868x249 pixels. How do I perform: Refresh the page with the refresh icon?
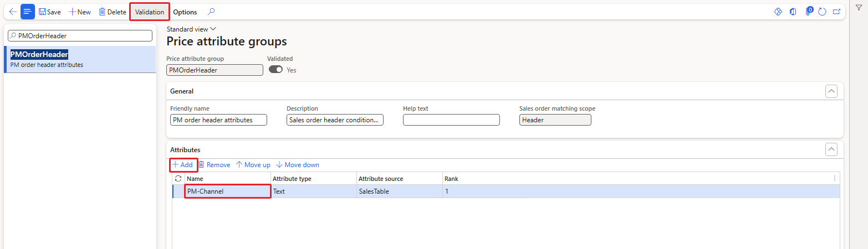(x=823, y=12)
